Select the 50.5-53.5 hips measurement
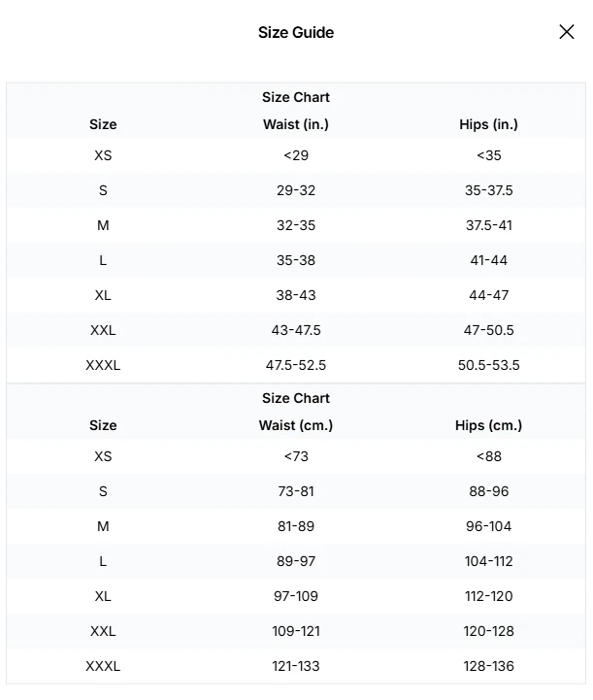Screen dimensions: 593x700 (488, 365)
